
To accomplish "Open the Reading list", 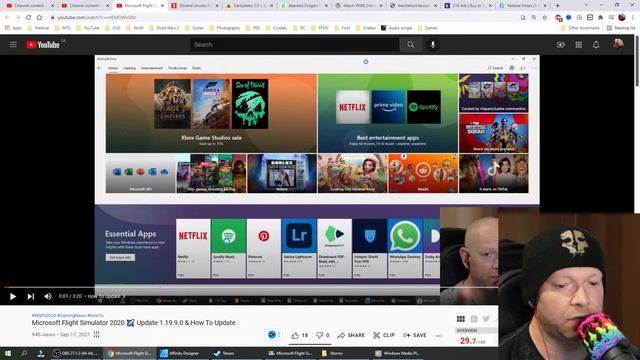I will click(x=620, y=28).
